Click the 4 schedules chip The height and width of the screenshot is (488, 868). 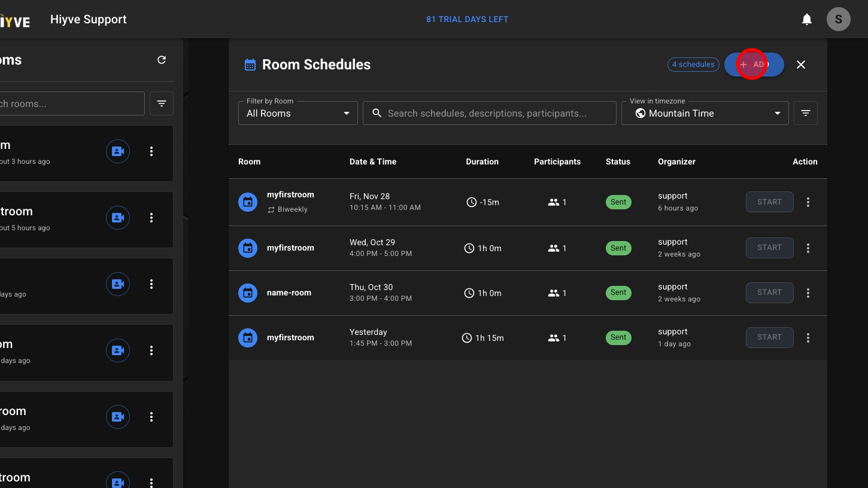[693, 65]
